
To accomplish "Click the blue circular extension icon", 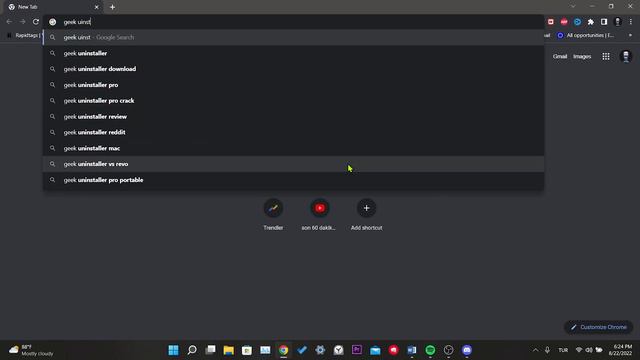I will 577,22.
